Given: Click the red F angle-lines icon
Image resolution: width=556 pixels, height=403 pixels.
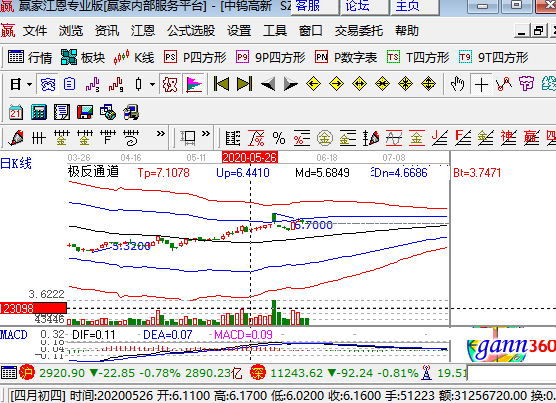Looking at the screenshot, I should 463,138.
